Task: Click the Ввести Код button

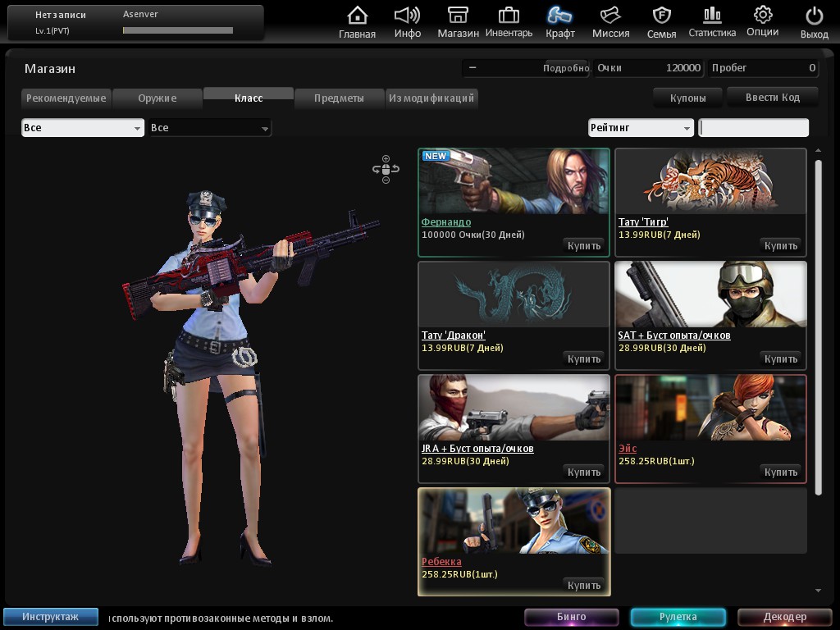Action: click(772, 97)
